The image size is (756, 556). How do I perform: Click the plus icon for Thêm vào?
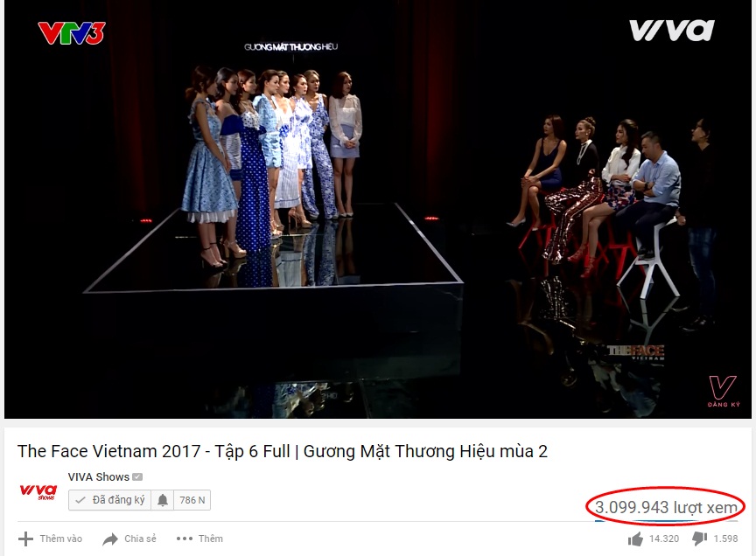pos(25,539)
